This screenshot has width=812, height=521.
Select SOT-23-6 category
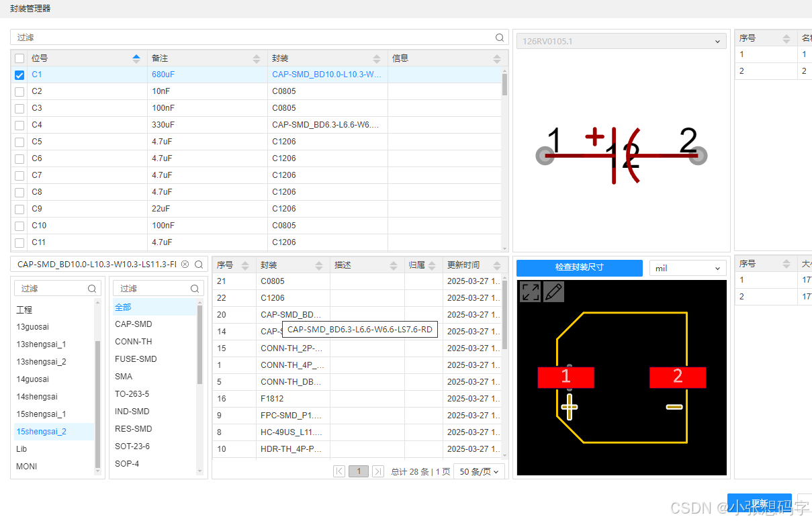(154, 446)
